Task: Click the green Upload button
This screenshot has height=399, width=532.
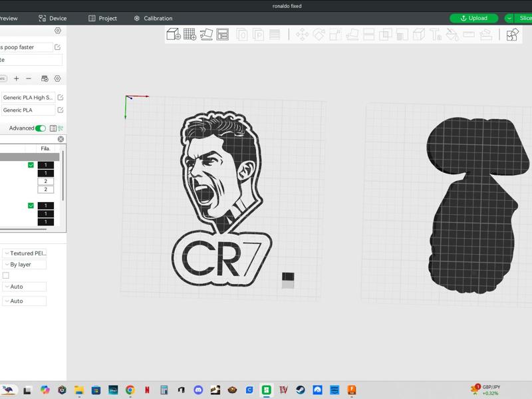Action: pyautogui.click(x=473, y=19)
